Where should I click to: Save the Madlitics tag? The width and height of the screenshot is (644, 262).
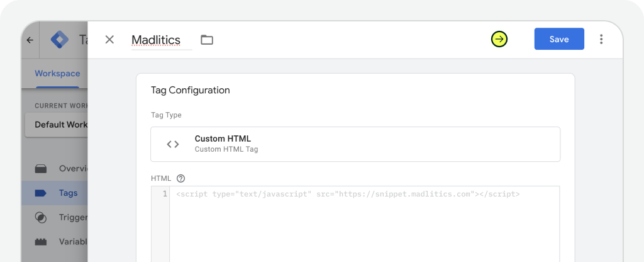coord(558,39)
